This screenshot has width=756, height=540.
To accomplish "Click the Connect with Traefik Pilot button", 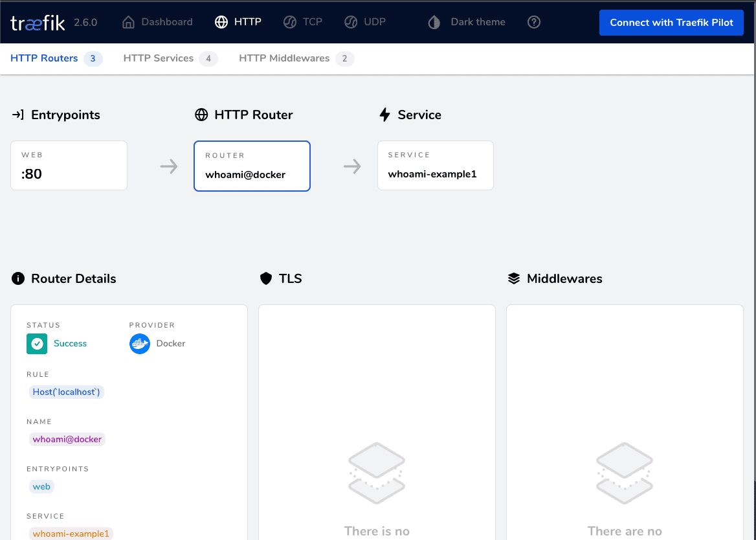I will click(x=671, y=22).
